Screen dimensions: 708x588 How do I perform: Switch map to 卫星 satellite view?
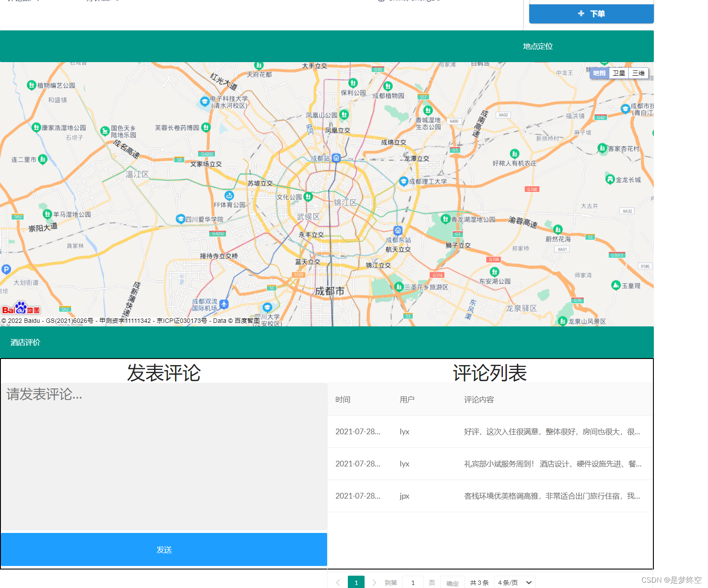coord(619,73)
